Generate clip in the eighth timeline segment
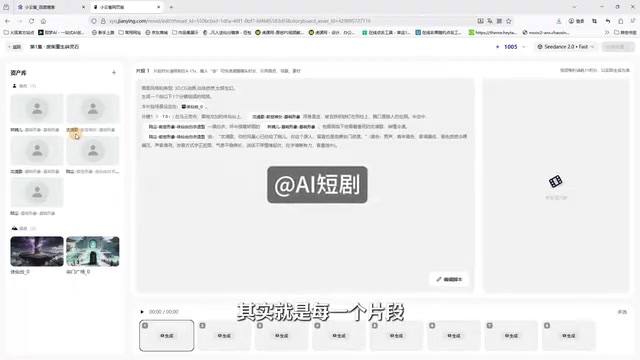 coord(569,336)
